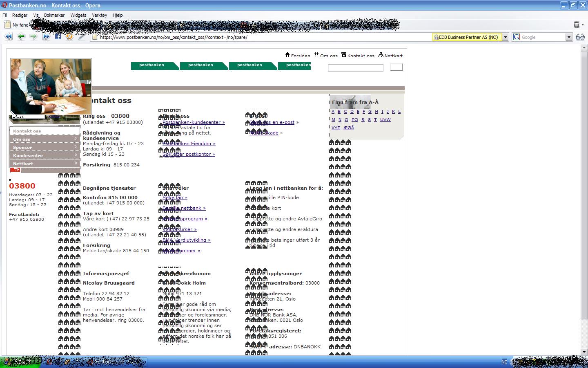
Task: Click the blue Fast Forward button
Action: click(x=46, y=37)
